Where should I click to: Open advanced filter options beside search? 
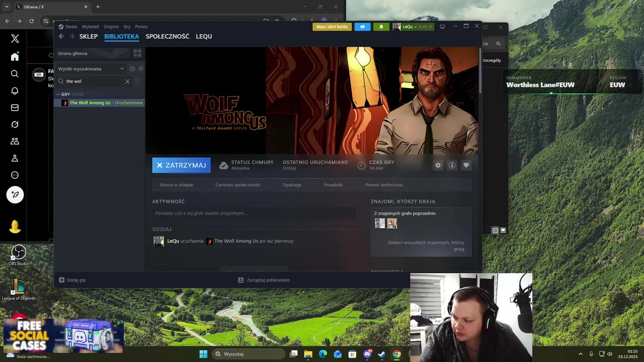click(x=137, y=81)
